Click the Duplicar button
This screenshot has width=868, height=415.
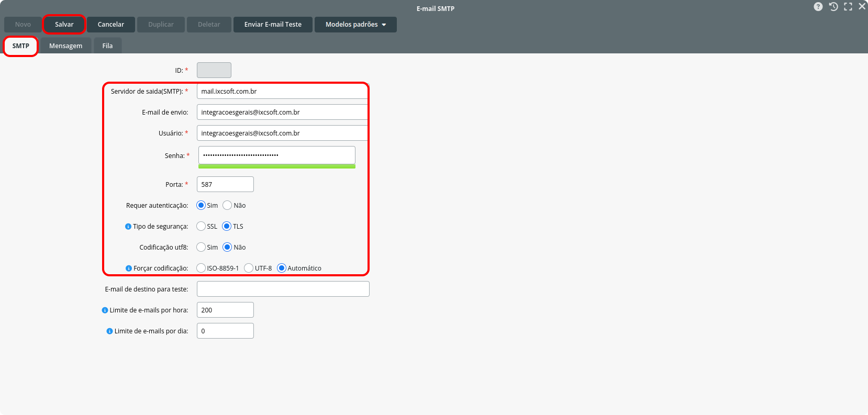[x=161, y=25]
